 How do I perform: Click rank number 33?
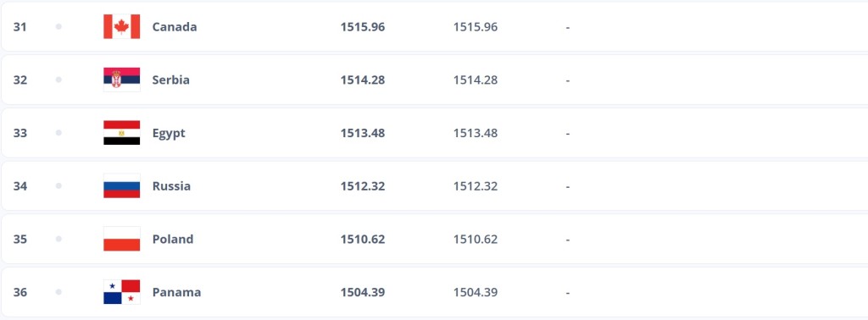pyautogui.click(x=20, y=133)
